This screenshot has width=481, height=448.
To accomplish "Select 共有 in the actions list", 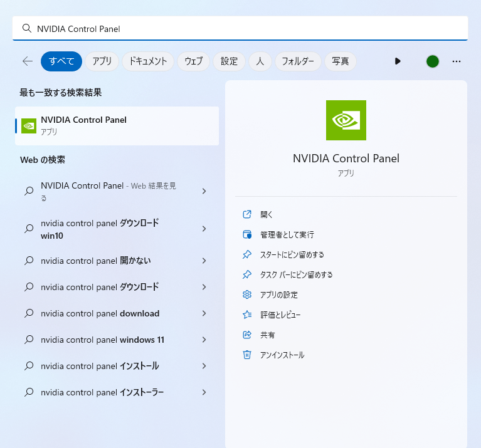I will click(x=268, y=335).
